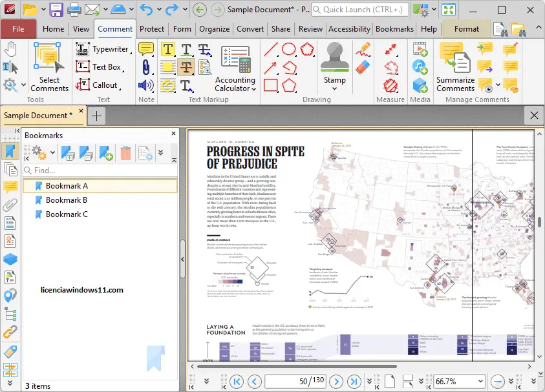Click the File menu tab
The height and width of the screenshot is (392, 545).
tap(18, 29)
